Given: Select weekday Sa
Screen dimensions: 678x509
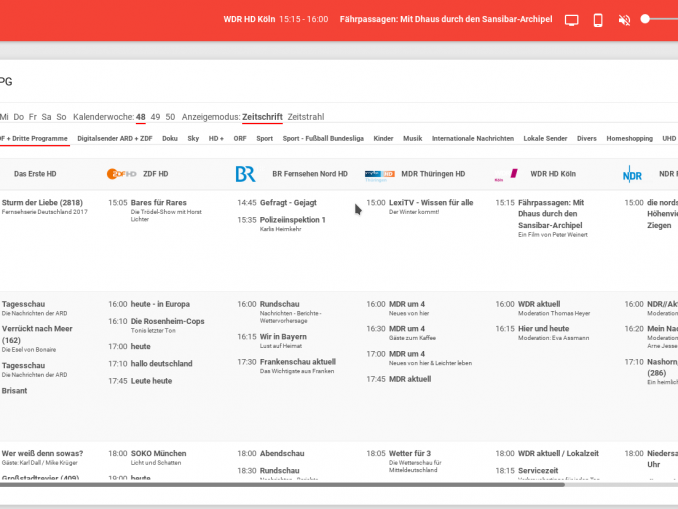Looking at the screenshot, I should (46, 117).
